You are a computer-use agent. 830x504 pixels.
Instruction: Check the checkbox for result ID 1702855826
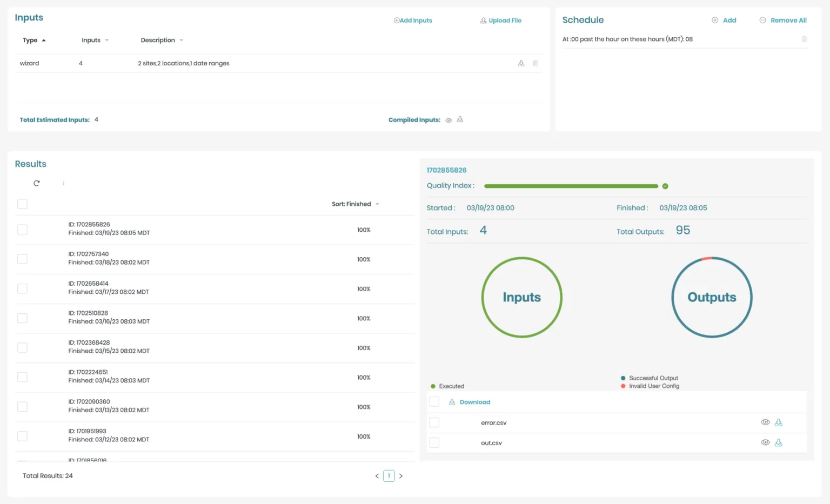pos(22,229)
